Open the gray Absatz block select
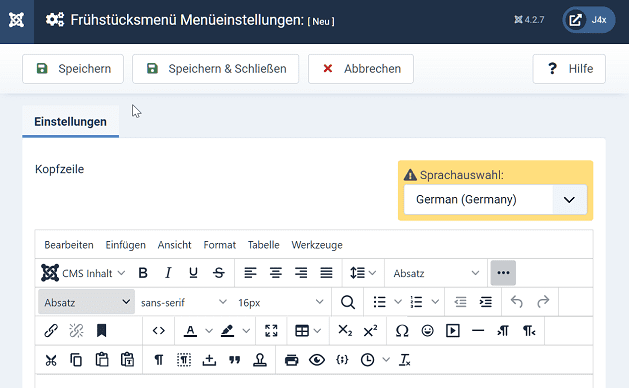This screenshot has width=629, height=388. [x=86, y=302]
